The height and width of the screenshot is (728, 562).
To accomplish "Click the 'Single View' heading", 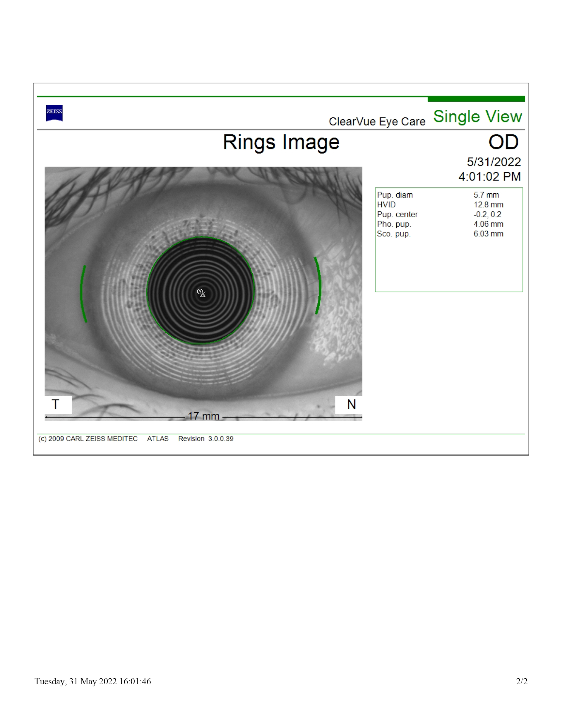I will tap(477, 117).
